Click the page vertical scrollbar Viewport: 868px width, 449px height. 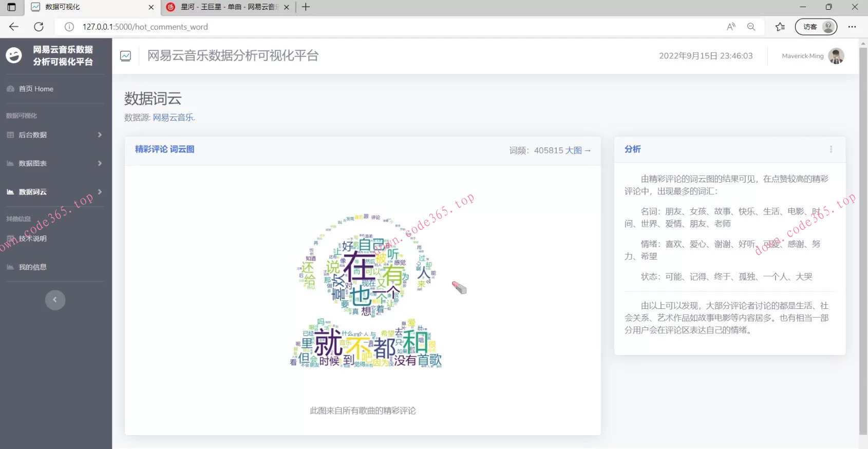click(x=863, y=241)
